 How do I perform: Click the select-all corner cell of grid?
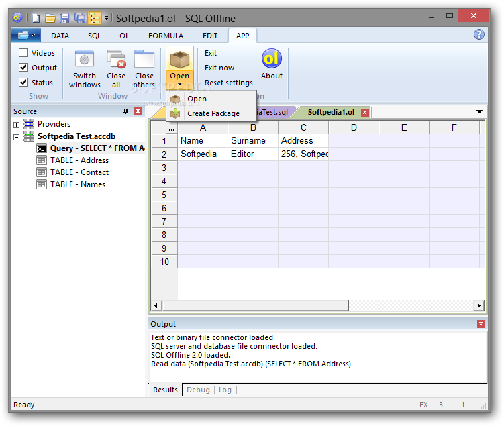pos(164,128)
